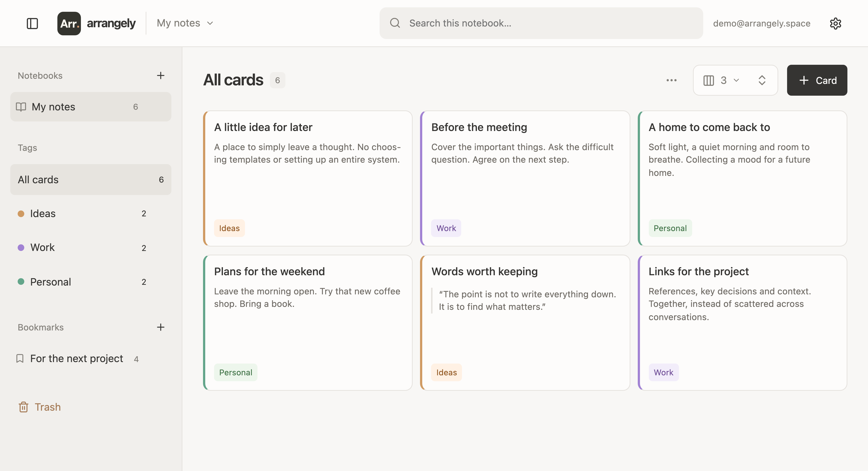Select the My notes notebook
Screen dimensions: 868x471
pos(91,107)
